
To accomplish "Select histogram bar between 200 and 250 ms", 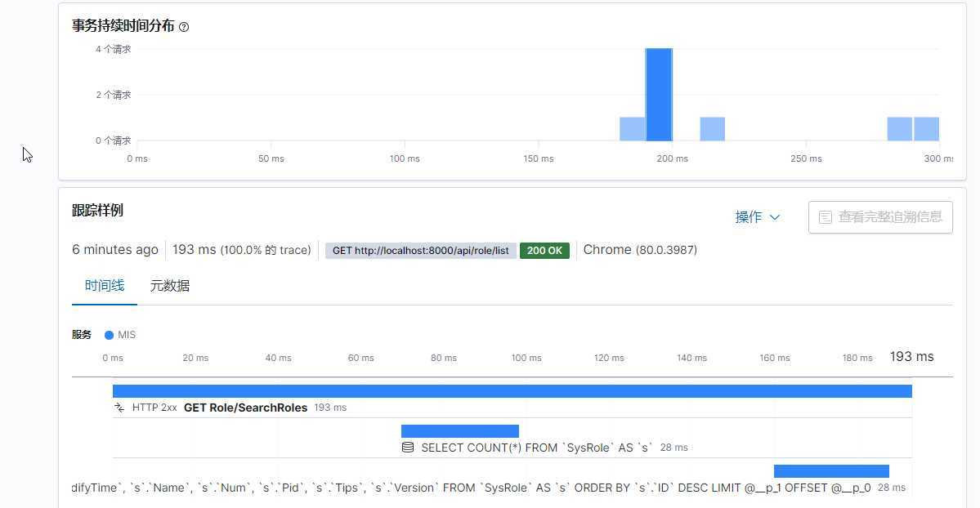I will click(713, 129).
